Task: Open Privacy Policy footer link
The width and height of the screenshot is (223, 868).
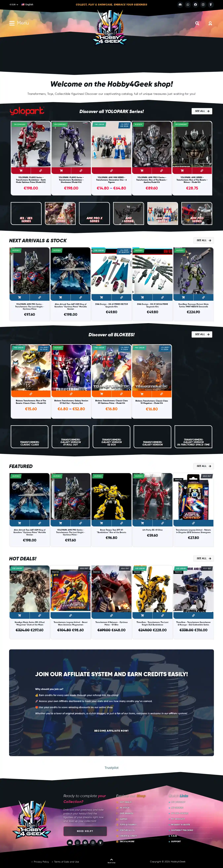Action: pos(41,862)
